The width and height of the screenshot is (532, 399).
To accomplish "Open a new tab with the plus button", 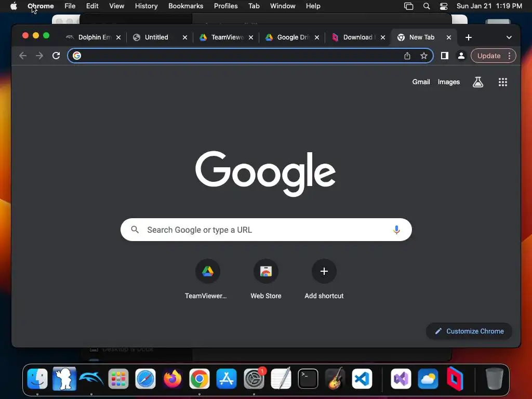I will click(469, 37).
